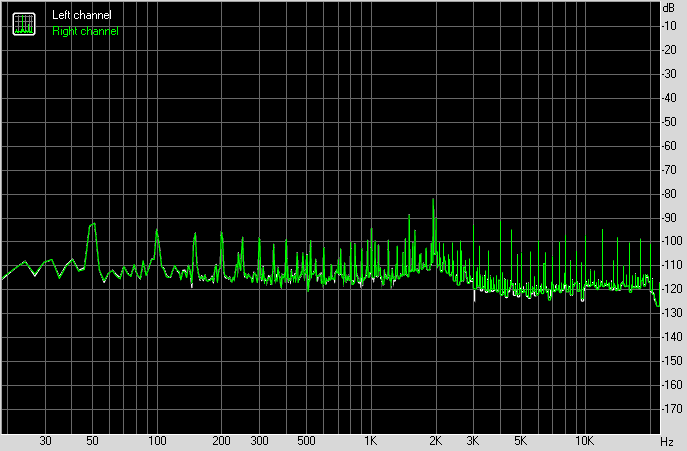Click the -100 dB axis label

672,241
